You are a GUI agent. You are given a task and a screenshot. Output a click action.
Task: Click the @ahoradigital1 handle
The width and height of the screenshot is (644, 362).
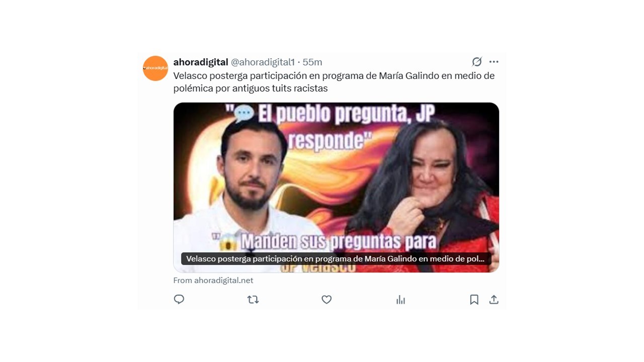pyautogui.click(x=263, y=62)
